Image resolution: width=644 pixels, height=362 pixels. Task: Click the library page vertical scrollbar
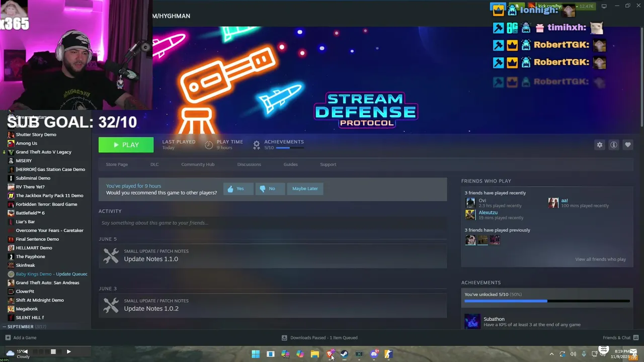tap(641, 75)
